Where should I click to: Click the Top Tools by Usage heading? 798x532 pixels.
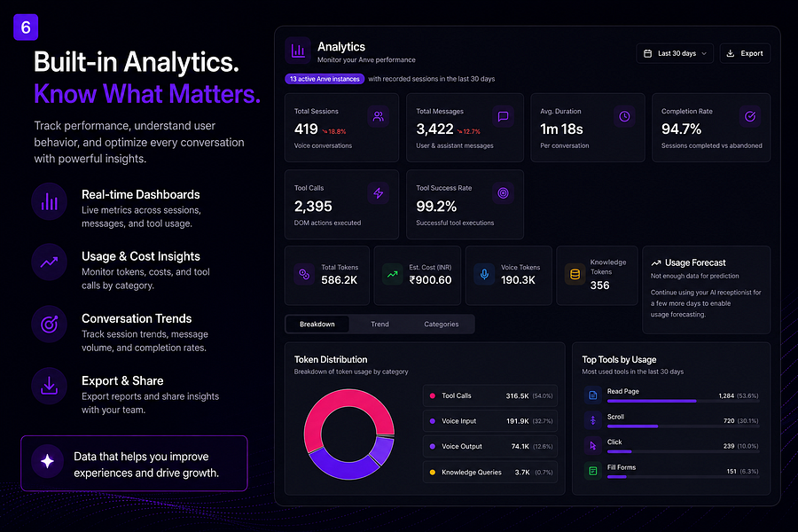(620, 359)
